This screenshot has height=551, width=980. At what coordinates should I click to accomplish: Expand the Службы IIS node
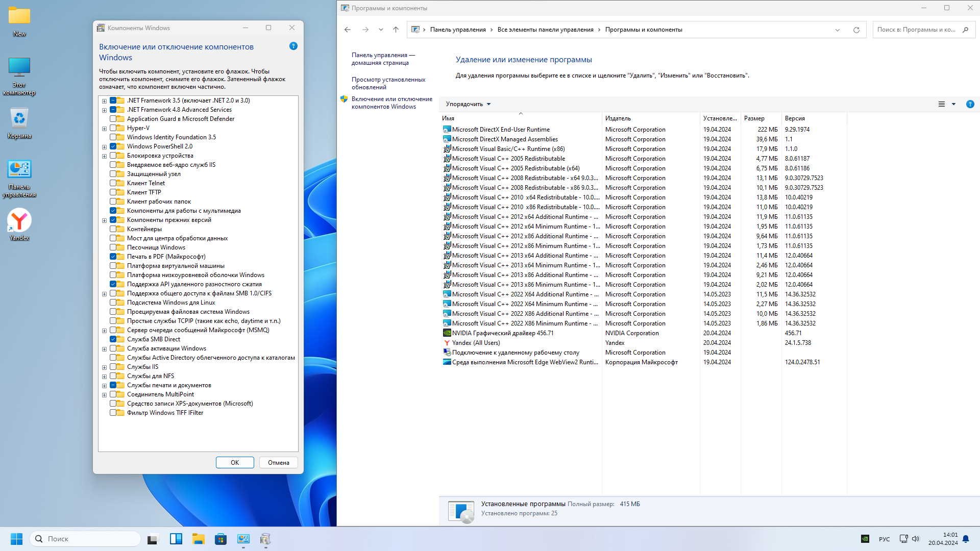click(104, 367)
